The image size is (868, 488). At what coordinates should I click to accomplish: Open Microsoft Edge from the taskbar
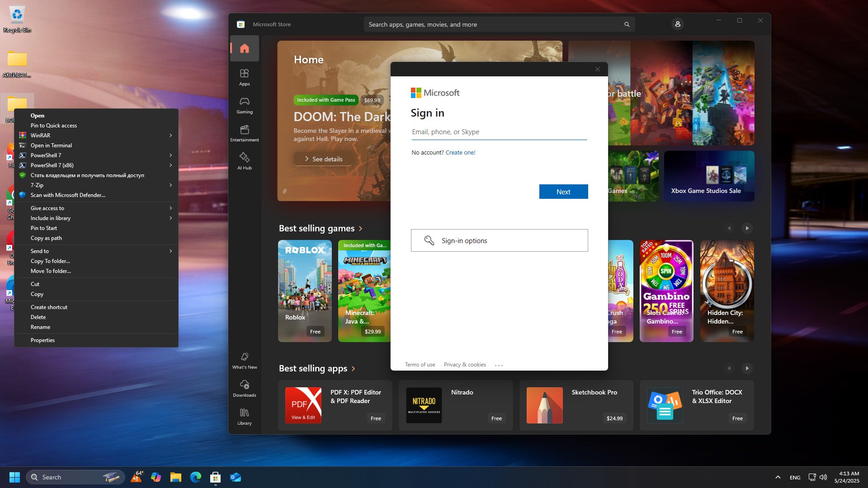196,477
